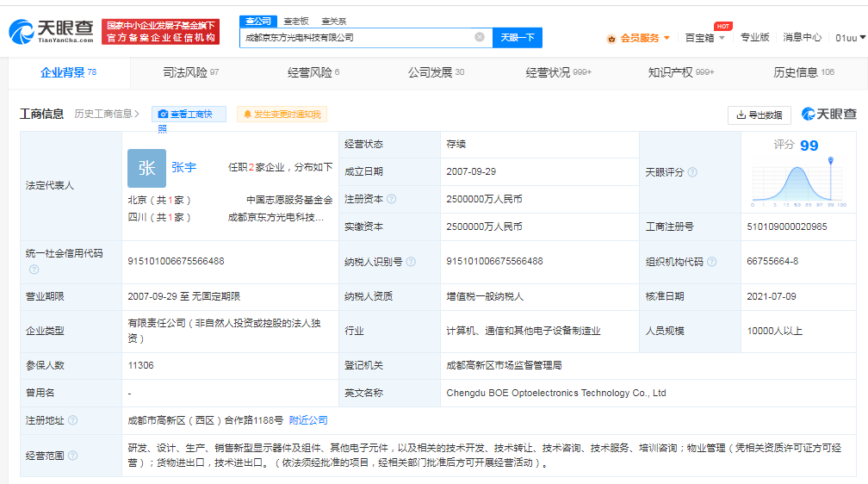Click the TianYanCha watermark logo beside 导出数据
Screen dimensions: 868x484
pos(828,114)
